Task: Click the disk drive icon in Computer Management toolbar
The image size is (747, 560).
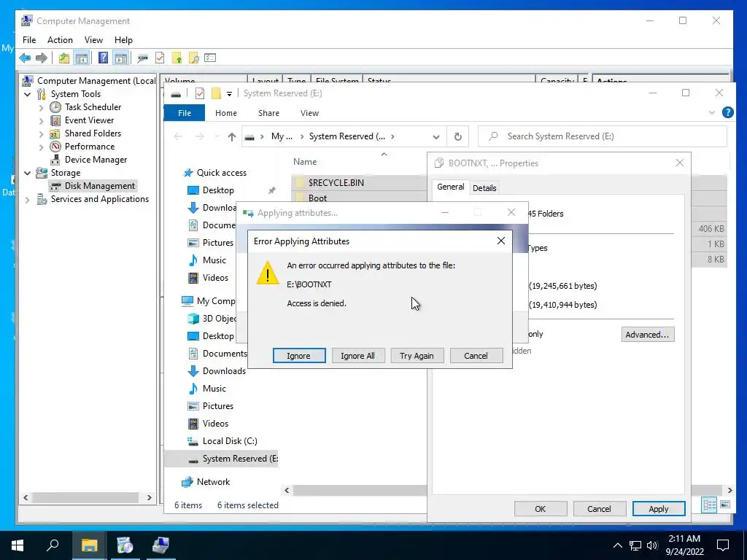Action: pos(142,58)
